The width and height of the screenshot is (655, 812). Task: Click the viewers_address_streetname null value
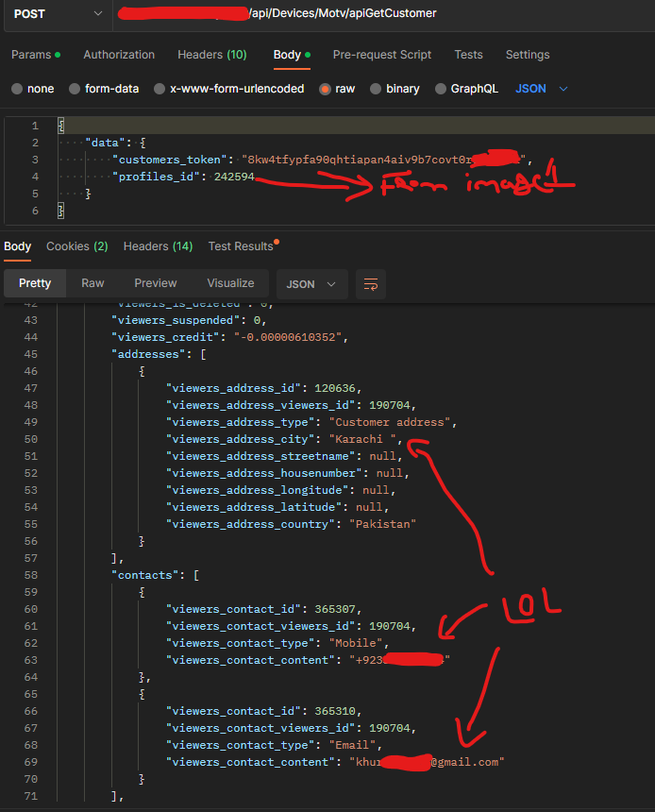382,456
